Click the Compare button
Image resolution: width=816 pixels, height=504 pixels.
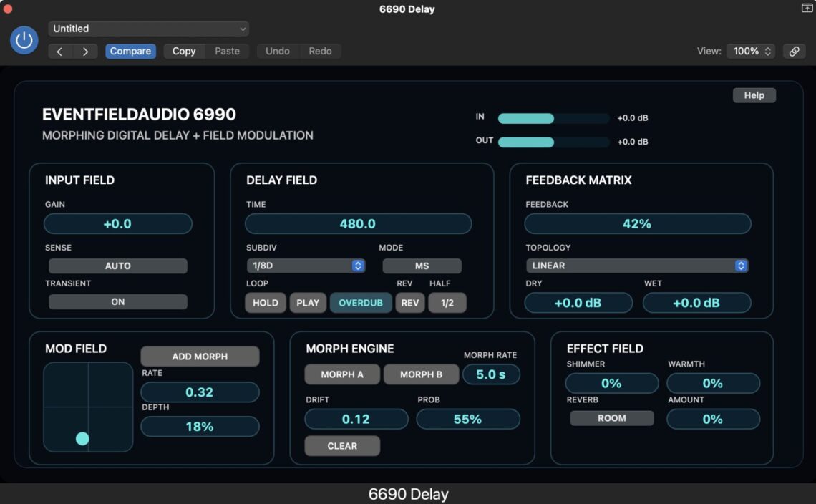tap(130, 51)
